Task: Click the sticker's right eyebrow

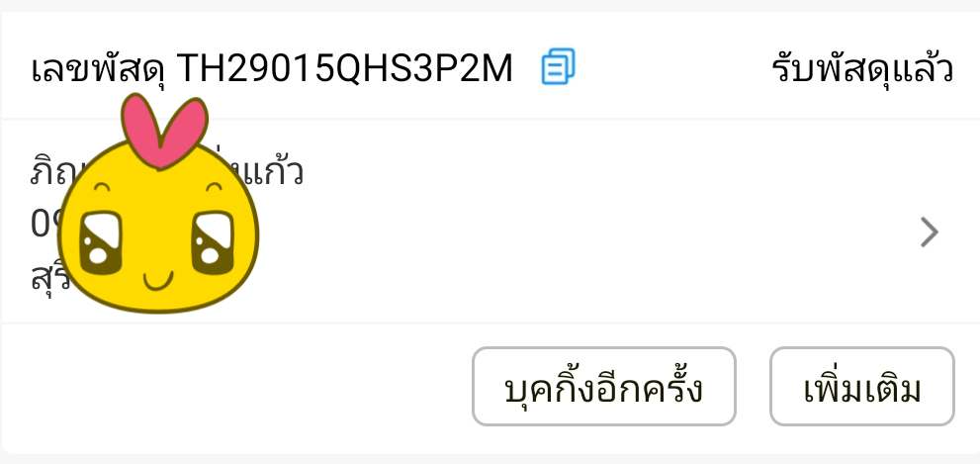Action: (214, 186)
